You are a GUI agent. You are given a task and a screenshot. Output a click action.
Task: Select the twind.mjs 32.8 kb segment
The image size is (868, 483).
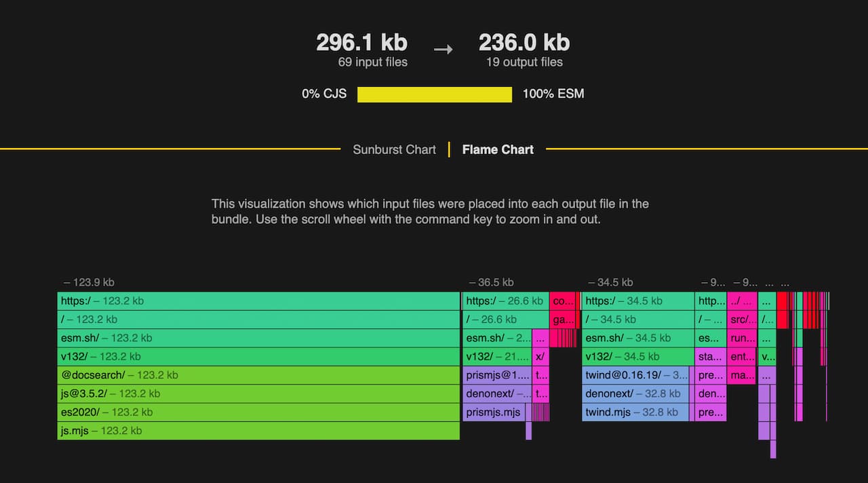point(635,412)
